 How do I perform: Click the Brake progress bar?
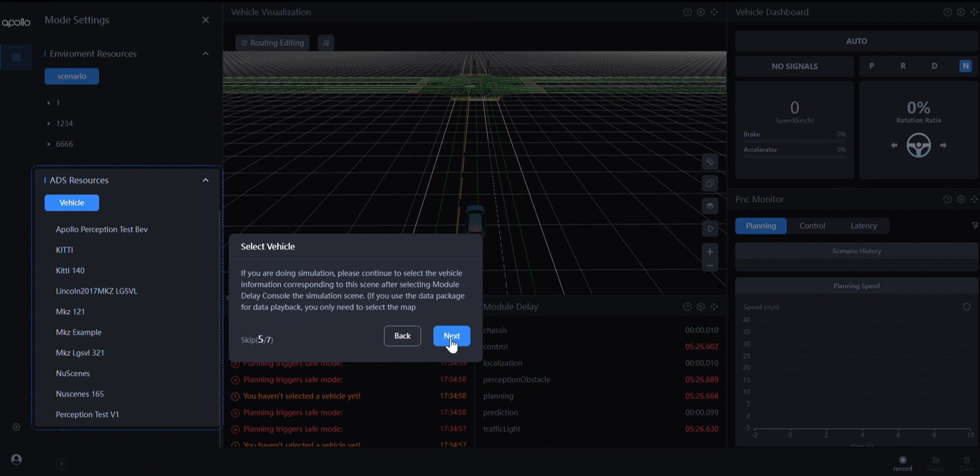pyautogui.click(x=795, y=141)
